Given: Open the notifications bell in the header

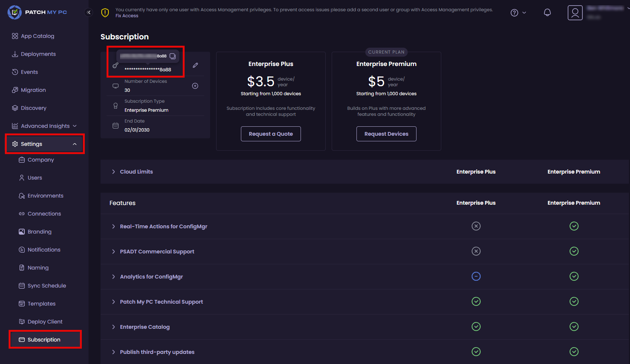Looking at the screenshot, I should click(x=547, y=13).
